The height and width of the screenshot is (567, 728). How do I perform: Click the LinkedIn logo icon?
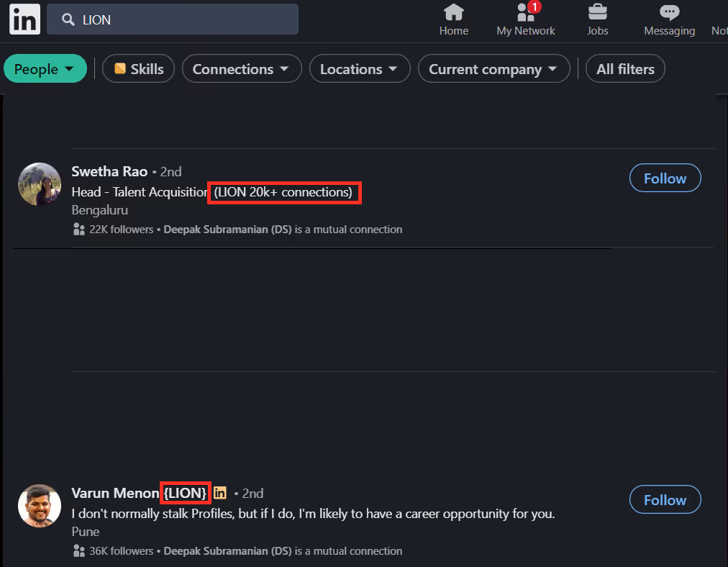coord(24,19)
